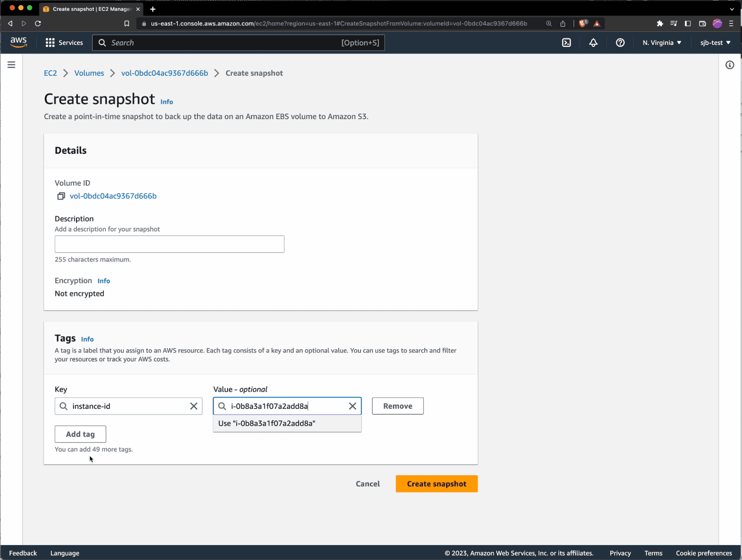Open the AWS home logo
Image resolution: width=742 pixels, height=560 pixels.
pos(19,42)
